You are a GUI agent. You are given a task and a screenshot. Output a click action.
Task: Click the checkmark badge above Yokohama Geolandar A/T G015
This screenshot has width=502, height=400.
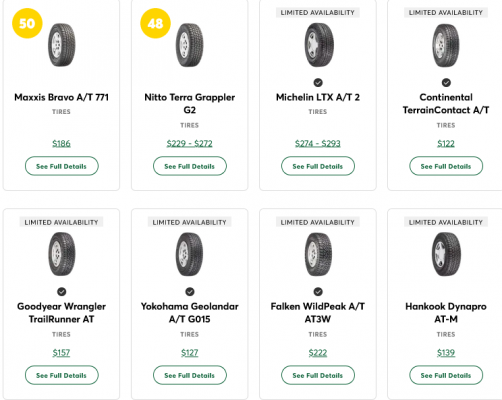pos(190,292)
